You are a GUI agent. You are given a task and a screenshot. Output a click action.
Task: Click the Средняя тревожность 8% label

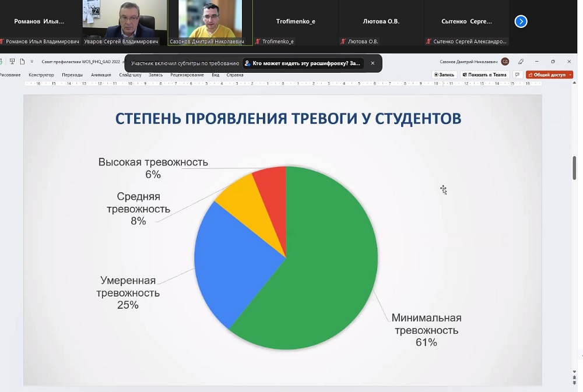[138, 209]
